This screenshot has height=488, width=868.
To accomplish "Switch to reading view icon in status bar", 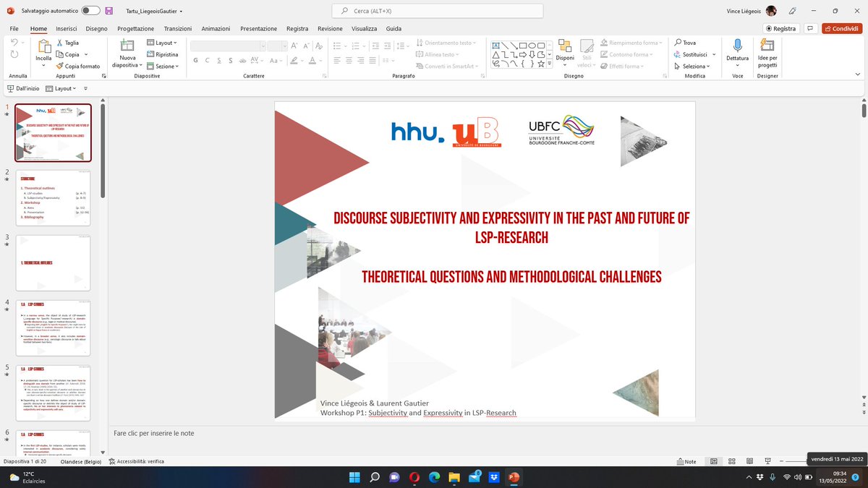I will pos(749,461).
